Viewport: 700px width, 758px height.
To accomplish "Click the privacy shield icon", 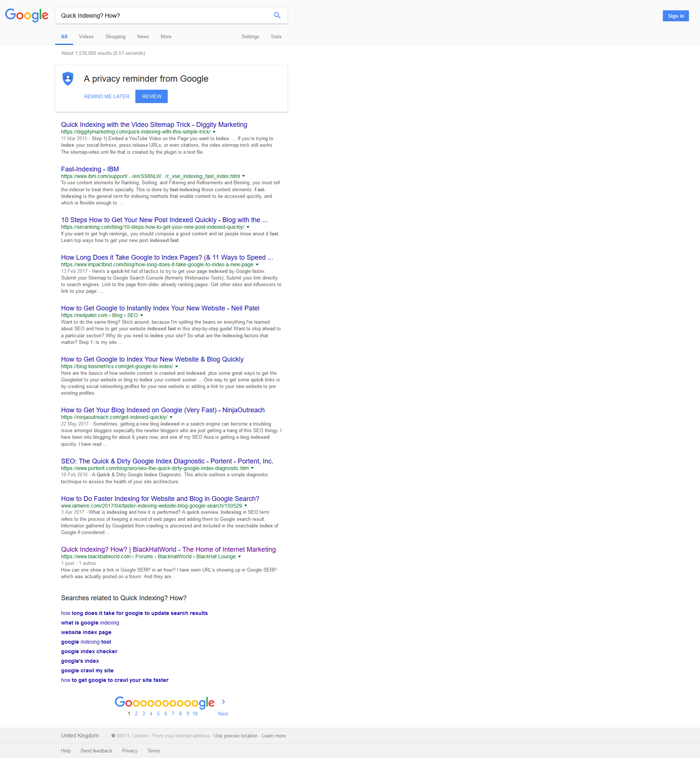I will [x=68, y=78].
